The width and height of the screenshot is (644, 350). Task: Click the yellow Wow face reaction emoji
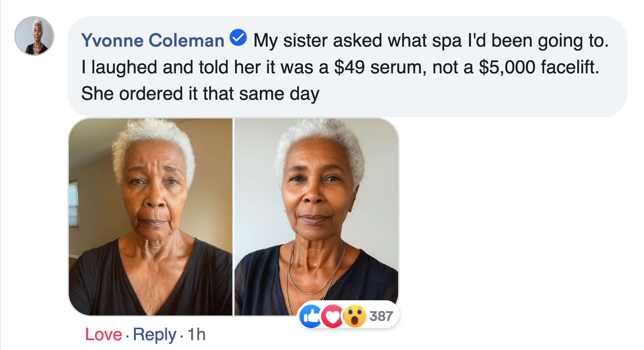click(x=354, y=316)
